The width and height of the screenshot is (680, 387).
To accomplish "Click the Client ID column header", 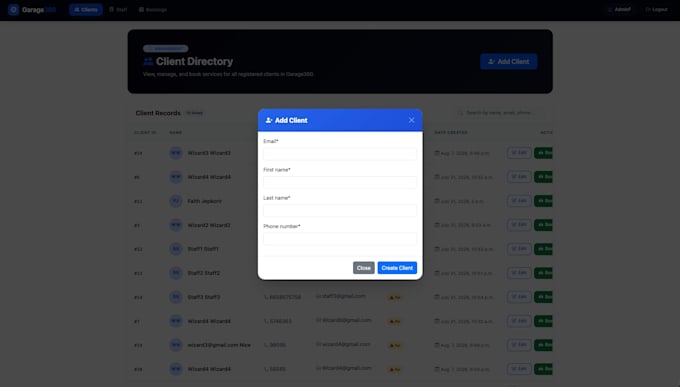I will tap(145, 132).
